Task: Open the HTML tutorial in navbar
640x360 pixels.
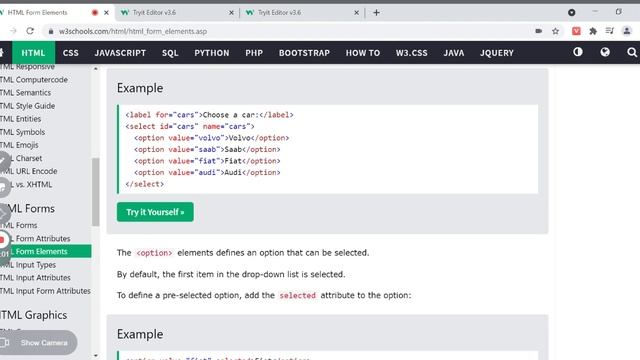Action: click(x=33, y=53)
